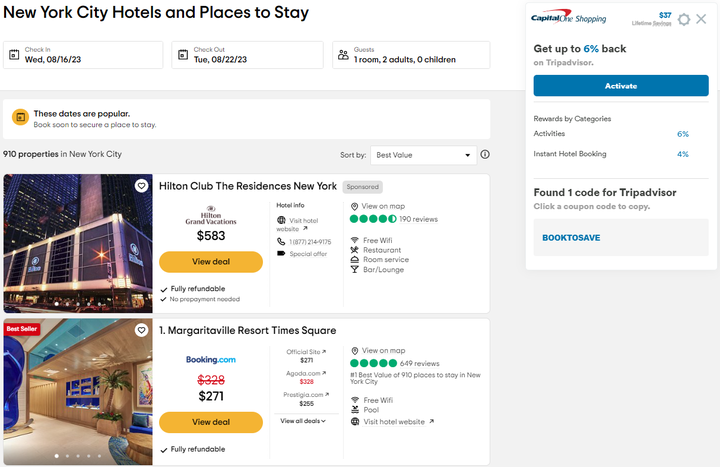The width and height of the screenshot is (720, 467).
Task: Save Hilton Club to favorites heart
Action: 141,186
